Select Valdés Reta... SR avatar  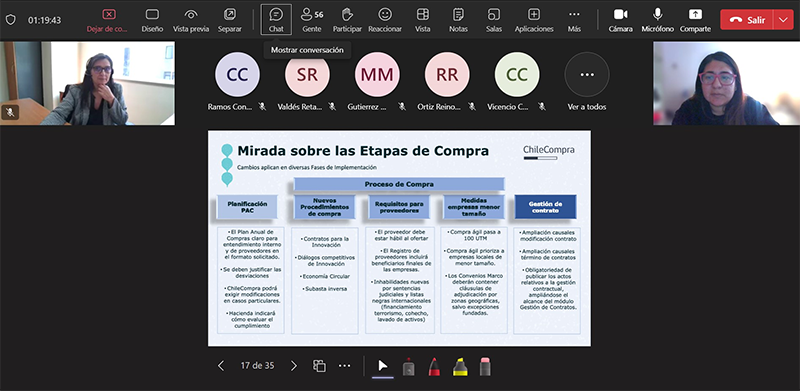307,75
